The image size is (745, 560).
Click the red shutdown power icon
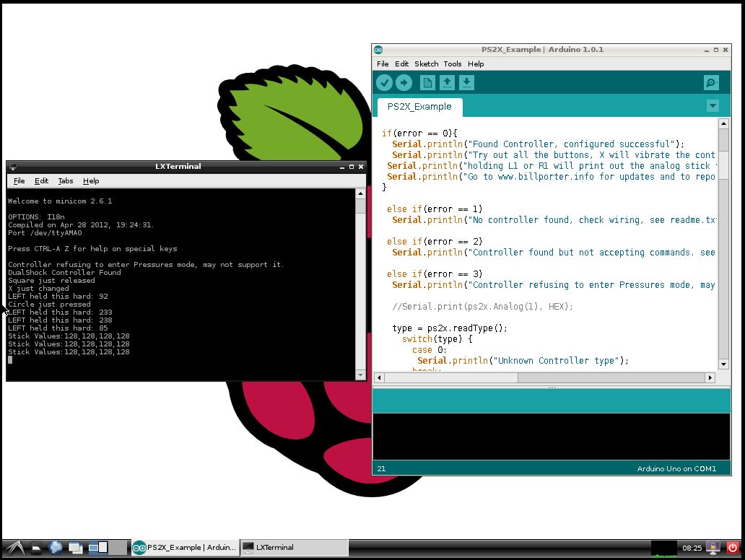coord(733,548)
